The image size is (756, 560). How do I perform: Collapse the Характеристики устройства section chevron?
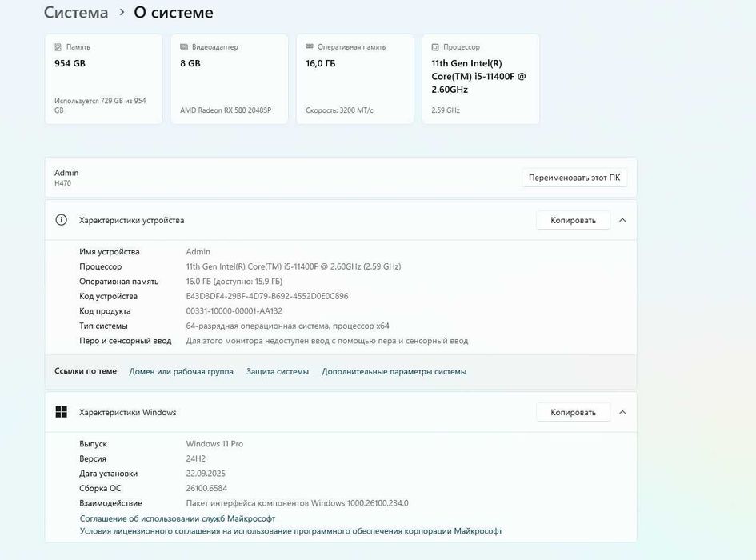click(622, 220)
